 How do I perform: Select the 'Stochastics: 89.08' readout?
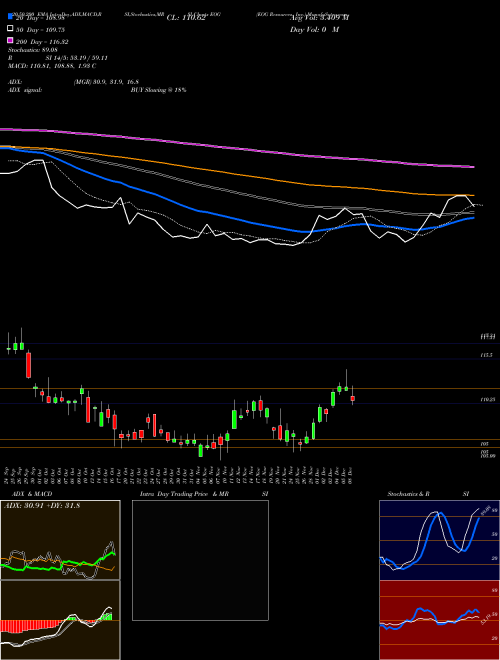click(x=33, y=50)
